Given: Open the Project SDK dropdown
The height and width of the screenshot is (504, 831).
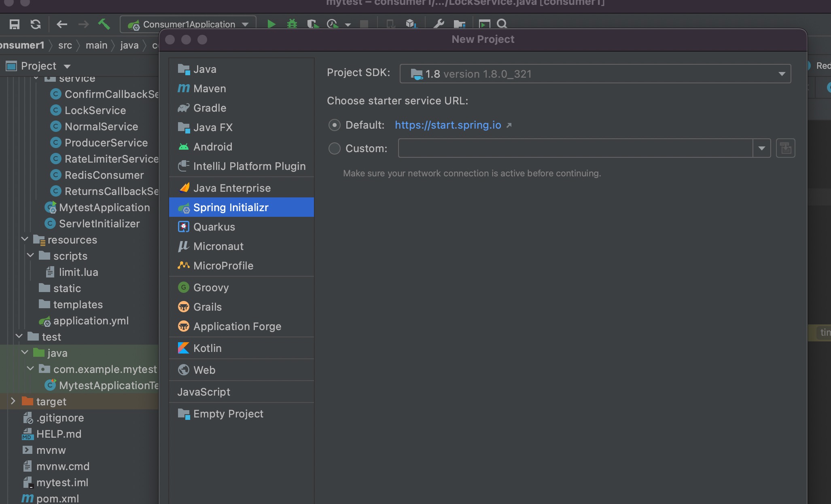Looking at the screenshot, I should [781, 74].
